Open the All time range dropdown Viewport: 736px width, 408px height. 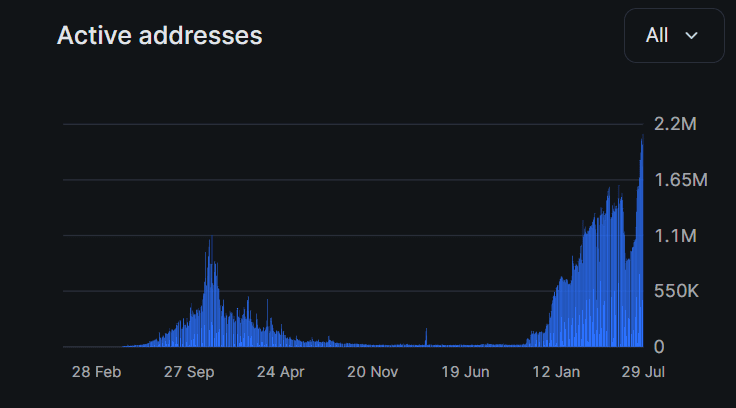click(674, 35)
